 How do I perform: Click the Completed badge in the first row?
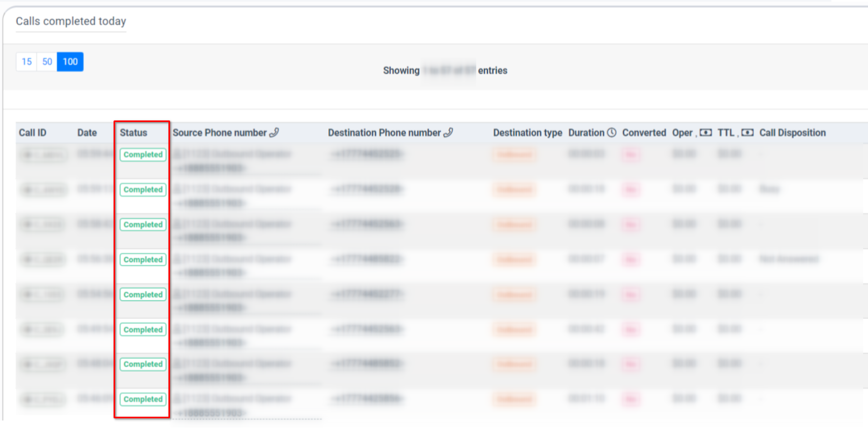click(143, 155)
